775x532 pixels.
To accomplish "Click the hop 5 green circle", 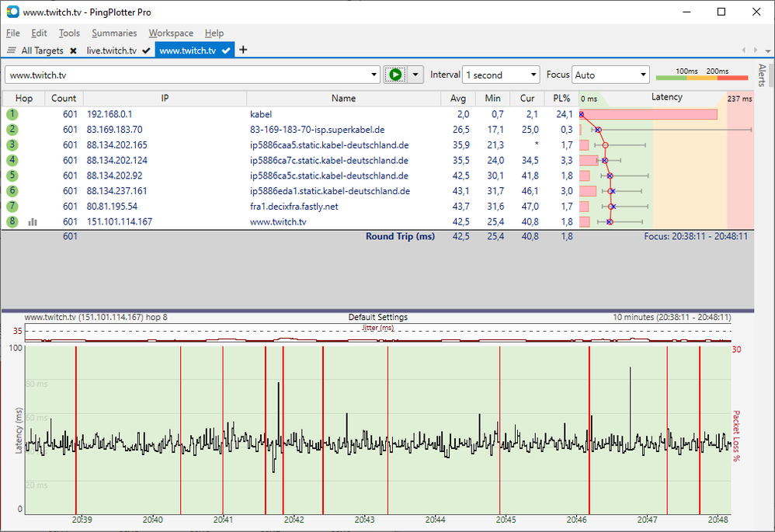I will click(x=12, y=176).
